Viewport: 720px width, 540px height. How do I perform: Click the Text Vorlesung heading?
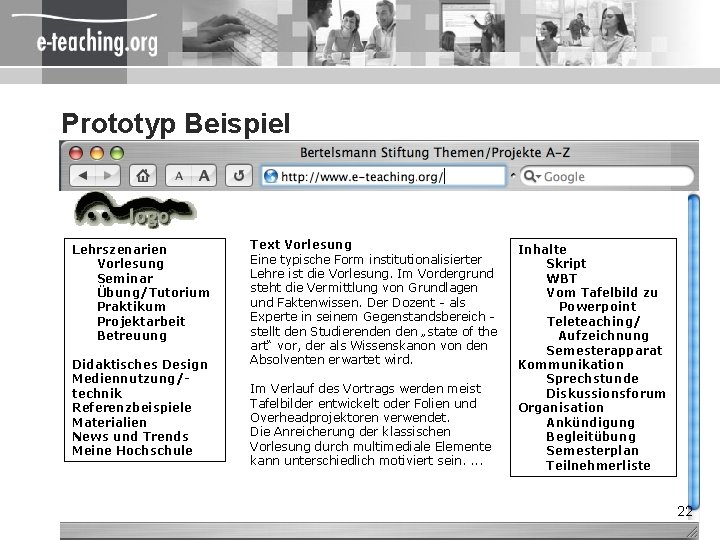(x=301, y=244)
